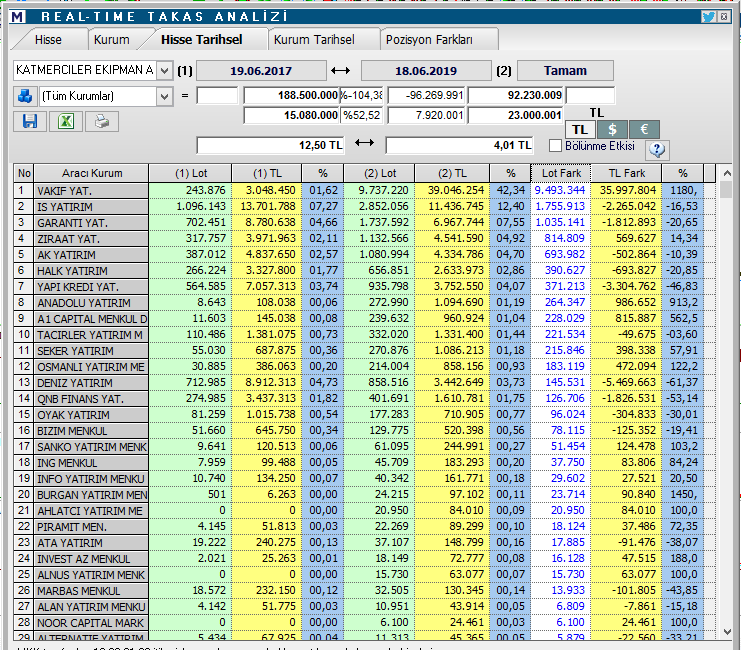Image resolution: width=741 pixels, height=650 pixels.
Task: Switch currency to euro (€)
Action: point(644,130)
